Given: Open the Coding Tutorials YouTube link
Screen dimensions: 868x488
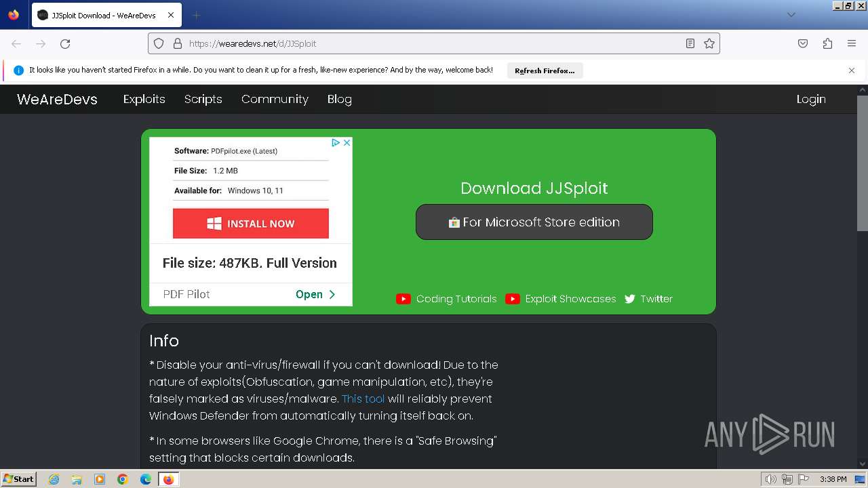Looking at the screenshot, I should point(447,299).
